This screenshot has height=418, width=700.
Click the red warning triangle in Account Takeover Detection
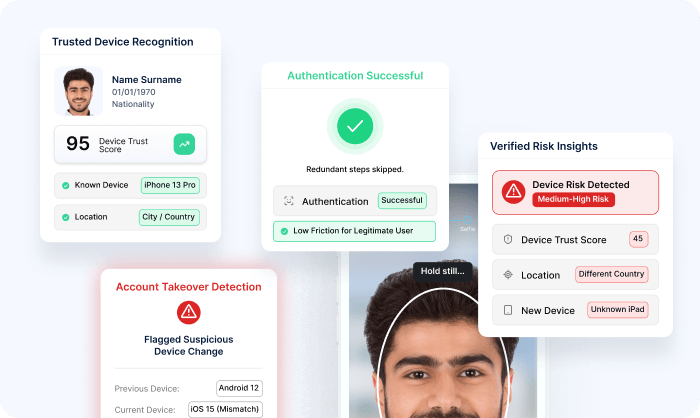click(188, 312)
